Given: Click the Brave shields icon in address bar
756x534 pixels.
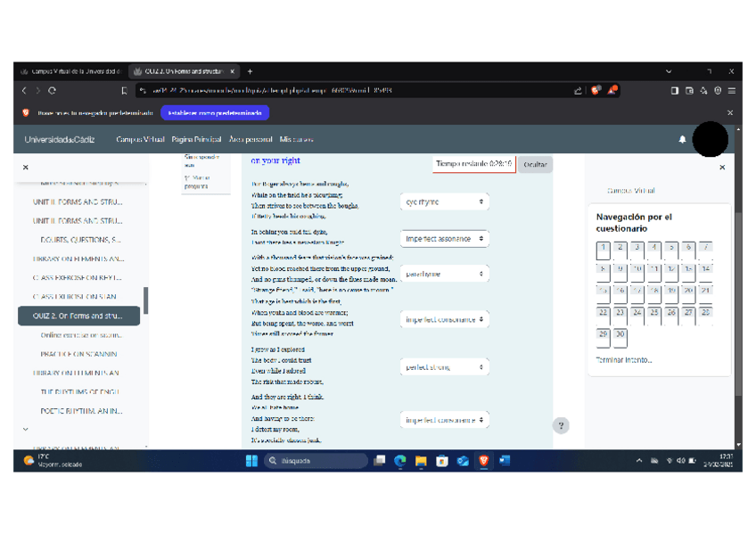Looking at the screenshot, I should point(596,90).
